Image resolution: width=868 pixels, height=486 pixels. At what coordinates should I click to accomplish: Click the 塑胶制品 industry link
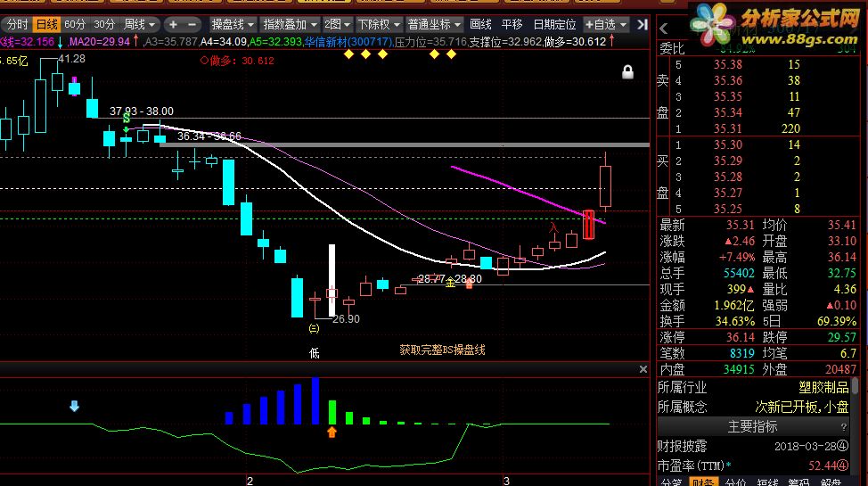point(823,387)
